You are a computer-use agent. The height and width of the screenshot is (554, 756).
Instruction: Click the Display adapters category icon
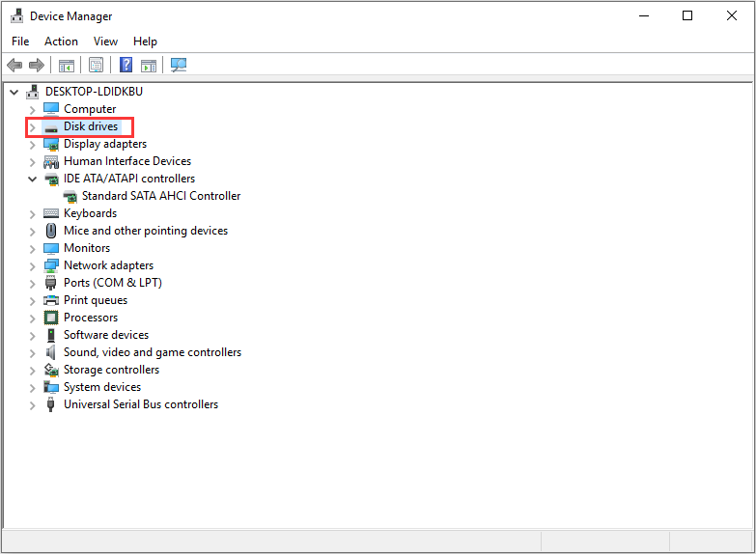(x=51, y=144)
